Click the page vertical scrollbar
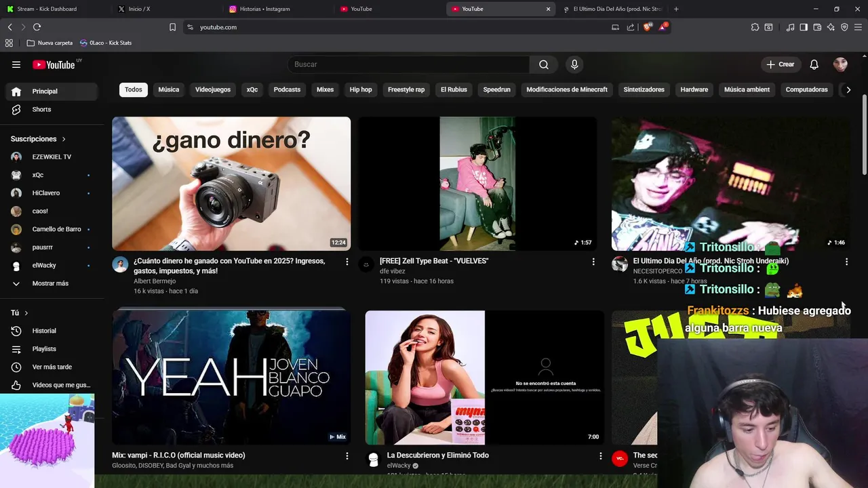The image size is (868, 488). pyautogui.click(x=865, y=136)
